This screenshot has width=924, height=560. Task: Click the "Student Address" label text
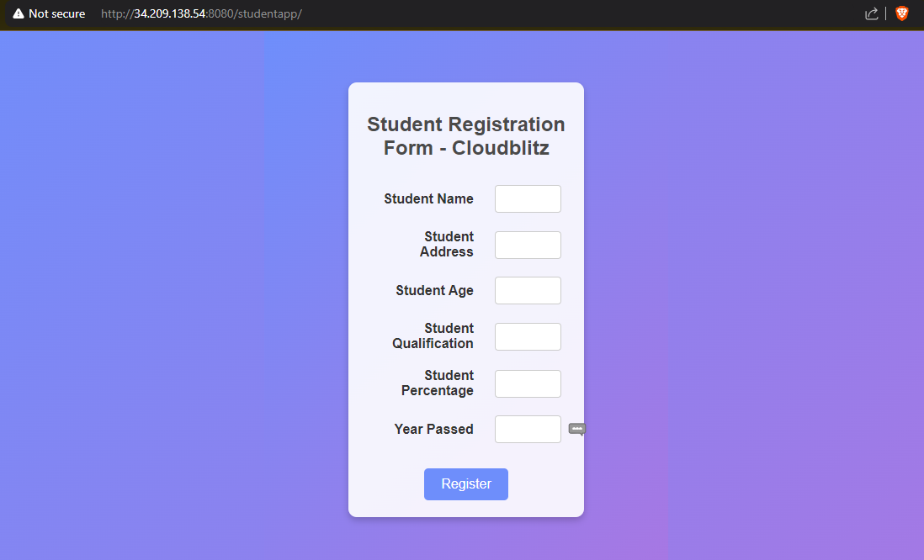pos(448,245)
